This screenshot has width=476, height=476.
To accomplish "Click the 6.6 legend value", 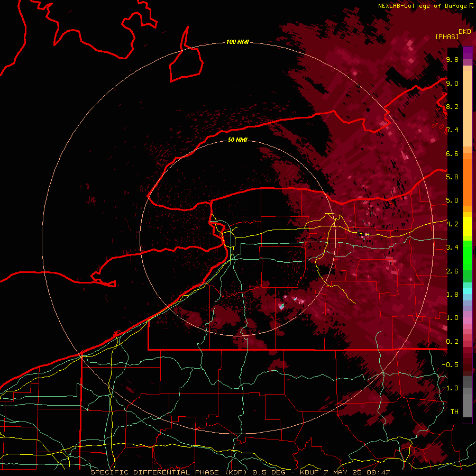I will [x=452, y=153].
